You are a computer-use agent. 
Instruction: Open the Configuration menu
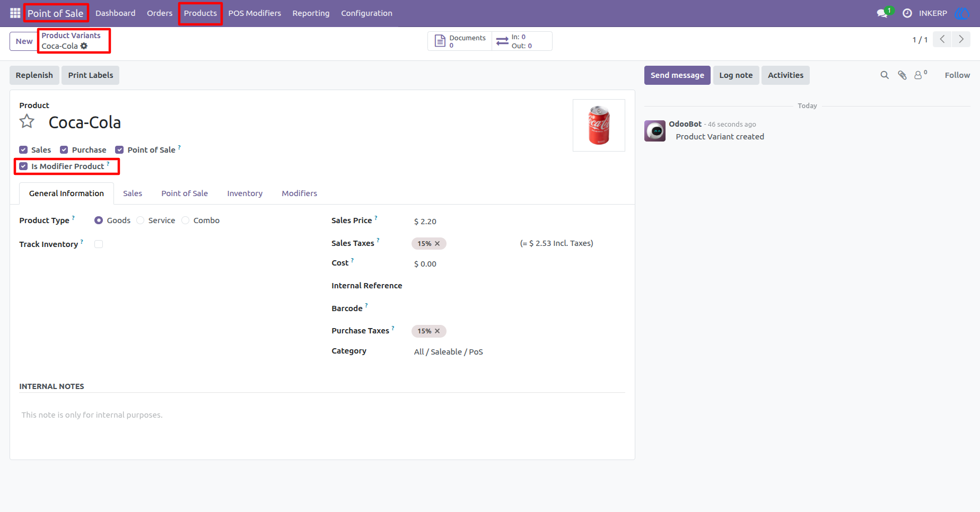[x=366, y=13]
